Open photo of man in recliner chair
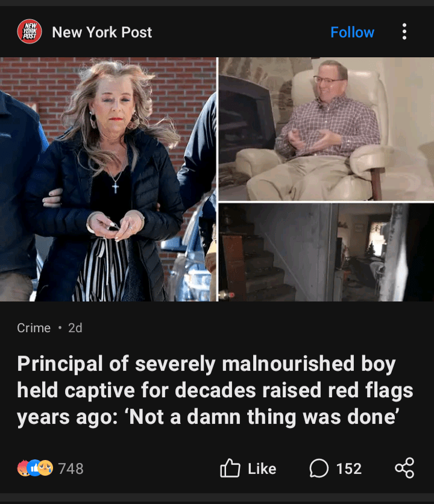The image size is (434, 504). point(326,129)
